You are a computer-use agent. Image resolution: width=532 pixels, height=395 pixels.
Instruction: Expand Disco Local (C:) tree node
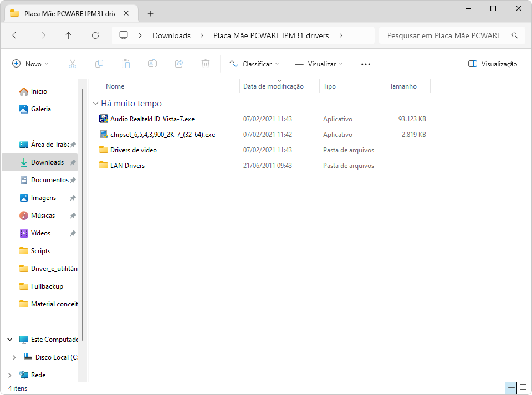tap(14, 357)
